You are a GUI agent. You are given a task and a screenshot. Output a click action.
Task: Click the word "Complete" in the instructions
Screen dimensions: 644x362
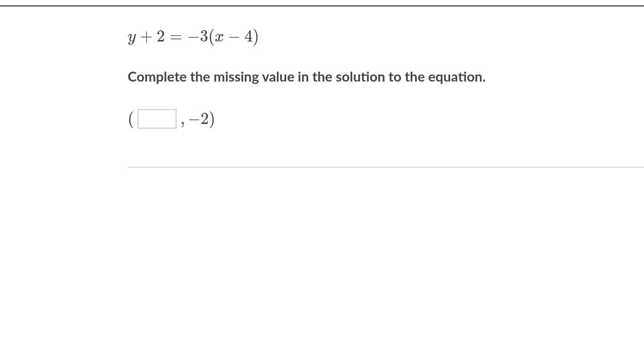tap(157, 77)
